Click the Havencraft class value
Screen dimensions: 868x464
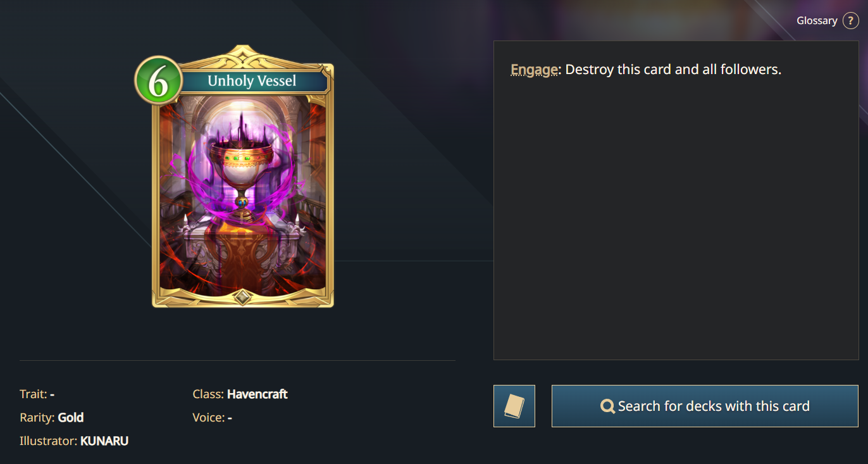[257, 394]
